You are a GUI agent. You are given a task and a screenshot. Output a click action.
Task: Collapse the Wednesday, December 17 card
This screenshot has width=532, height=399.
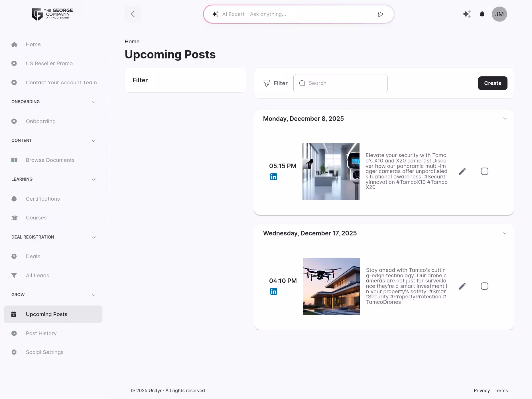coord(505,233)
